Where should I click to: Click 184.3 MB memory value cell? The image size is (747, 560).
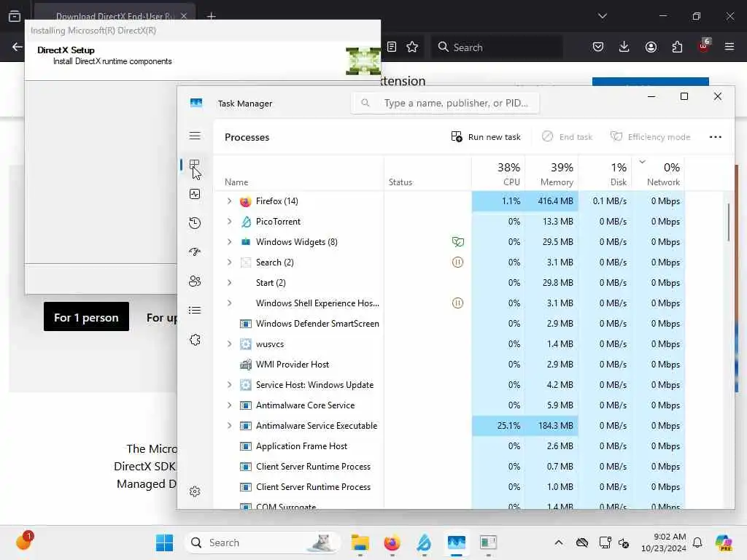551,426
